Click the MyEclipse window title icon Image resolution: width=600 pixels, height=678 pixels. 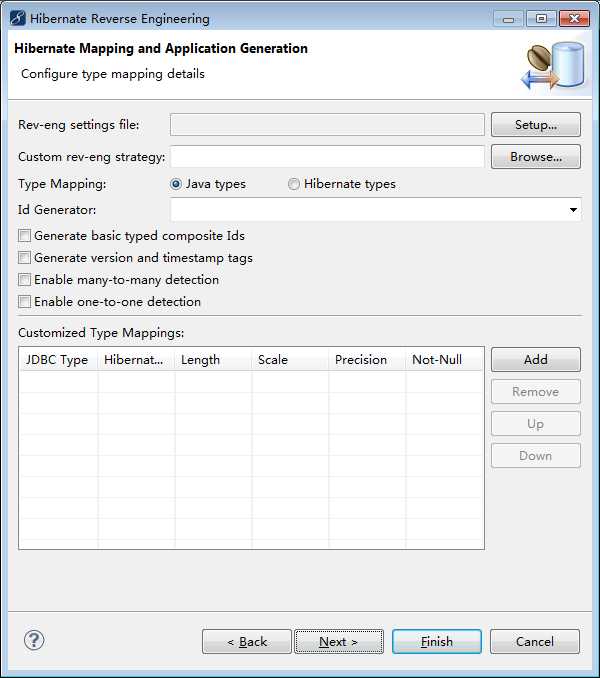pos(17,18)
